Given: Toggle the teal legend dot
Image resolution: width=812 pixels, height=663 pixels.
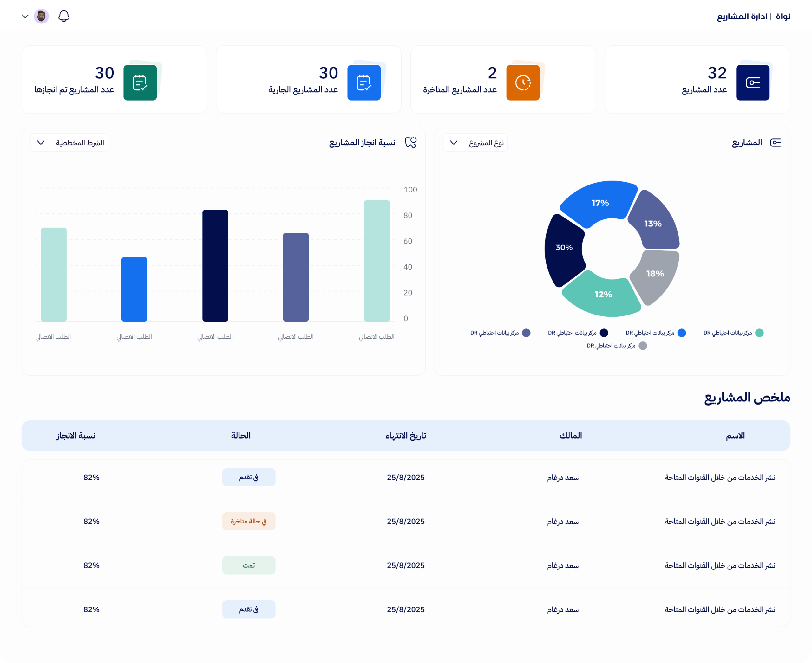Looking at the screenshot, I should click(x=759, y=333).
